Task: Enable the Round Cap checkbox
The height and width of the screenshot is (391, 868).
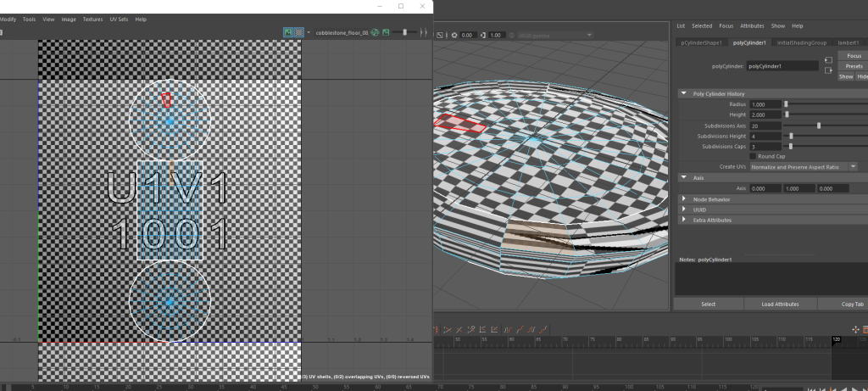Action: pyautogui.click(x=754, y=156)
